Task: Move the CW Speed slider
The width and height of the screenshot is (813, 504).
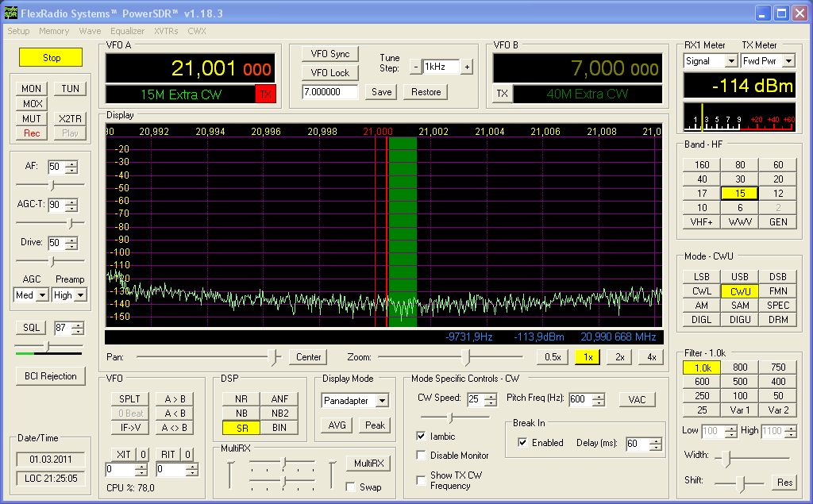Action: click(451, 418)
